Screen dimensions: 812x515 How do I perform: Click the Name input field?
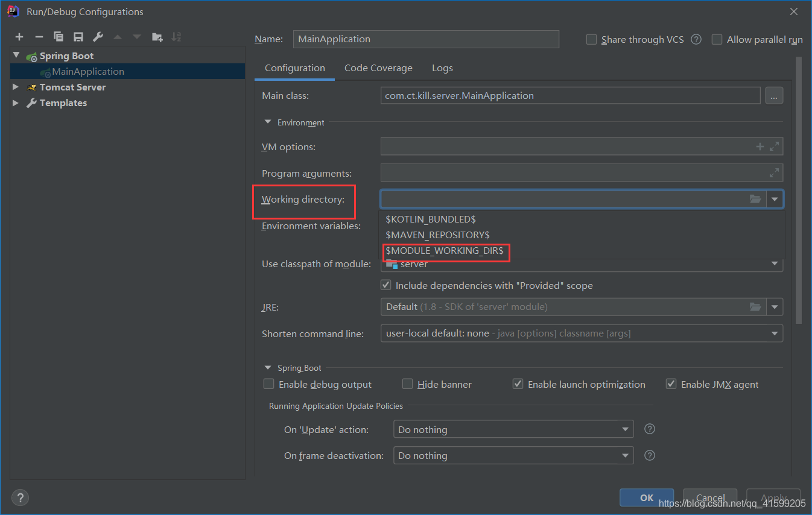pos(426,39)
